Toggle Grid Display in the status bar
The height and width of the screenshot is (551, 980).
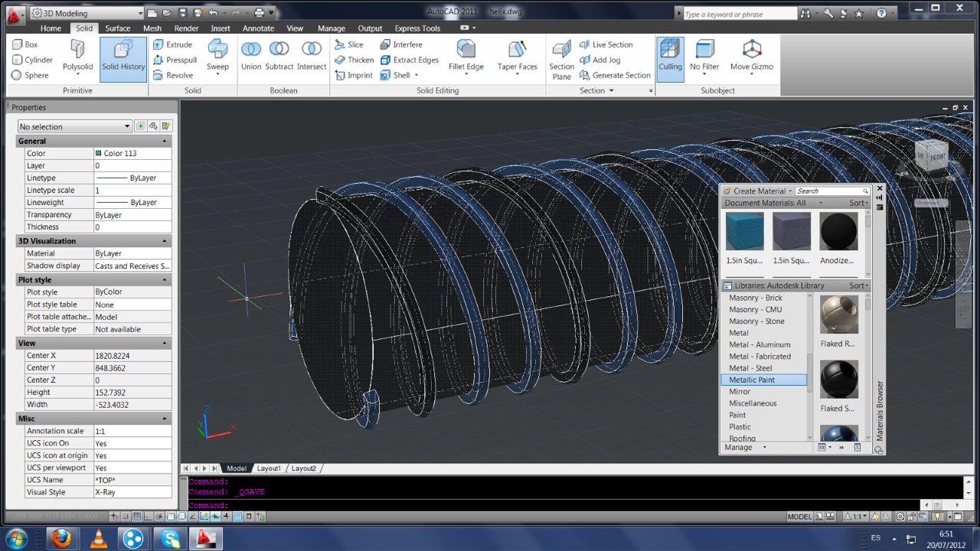click(136, 517)
